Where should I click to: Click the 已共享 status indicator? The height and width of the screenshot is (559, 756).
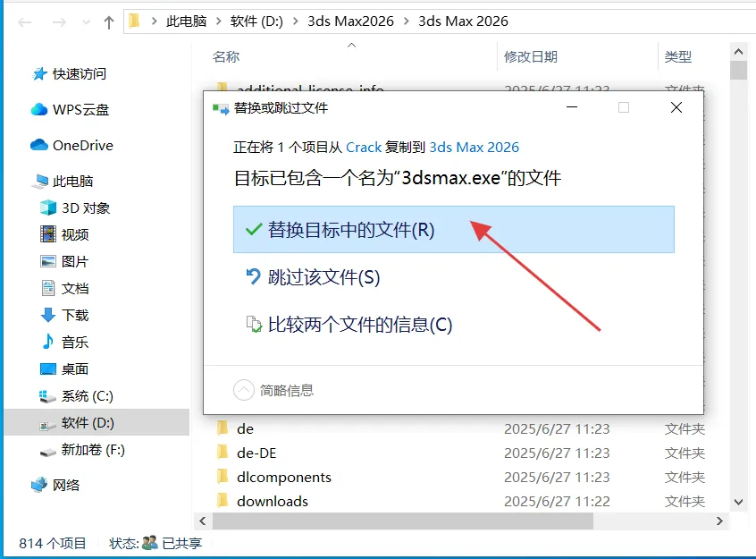coord(172,544)
